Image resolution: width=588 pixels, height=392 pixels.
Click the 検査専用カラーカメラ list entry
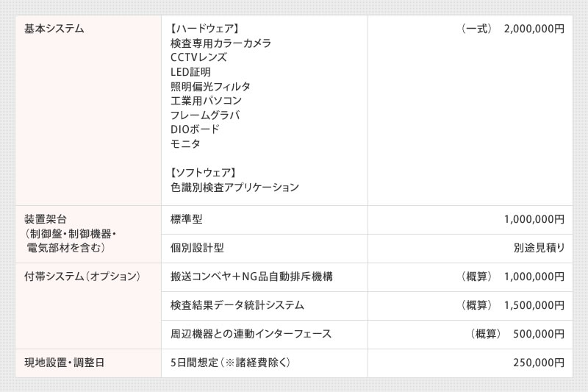tap(220, 43)
